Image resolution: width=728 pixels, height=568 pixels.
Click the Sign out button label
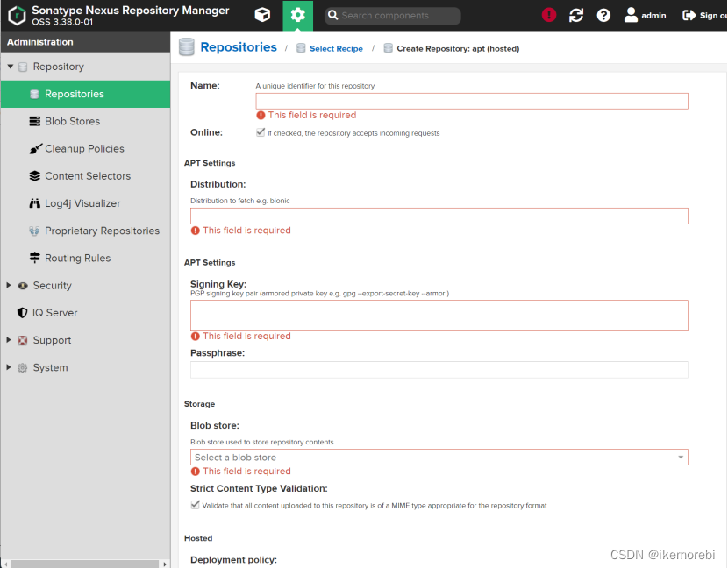[x=713, y=16]
